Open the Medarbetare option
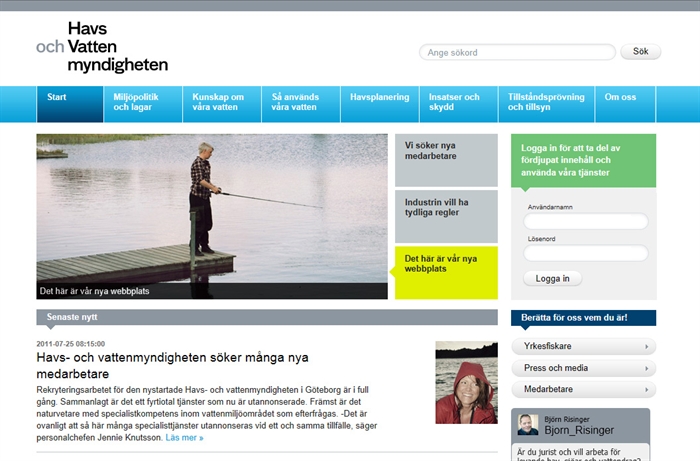Image resolution: width=700 pixels, height=461 pixels. click(x=583, y=389)
